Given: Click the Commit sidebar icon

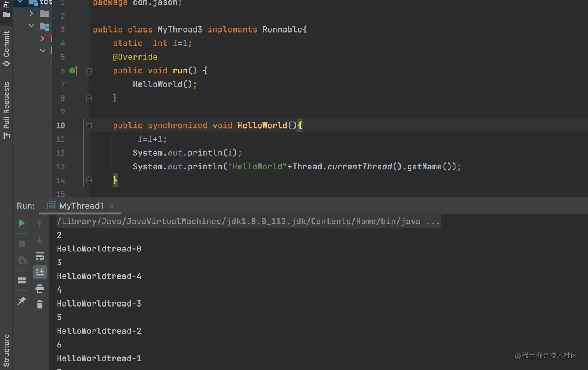Looking at the screenshot, I should (6, 63).
